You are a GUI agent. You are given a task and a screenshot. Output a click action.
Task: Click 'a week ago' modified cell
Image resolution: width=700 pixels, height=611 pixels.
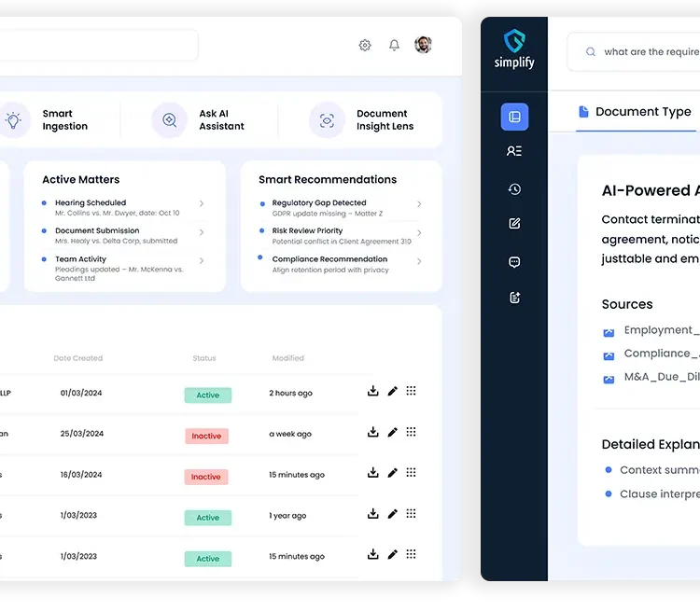click(290, 434)
